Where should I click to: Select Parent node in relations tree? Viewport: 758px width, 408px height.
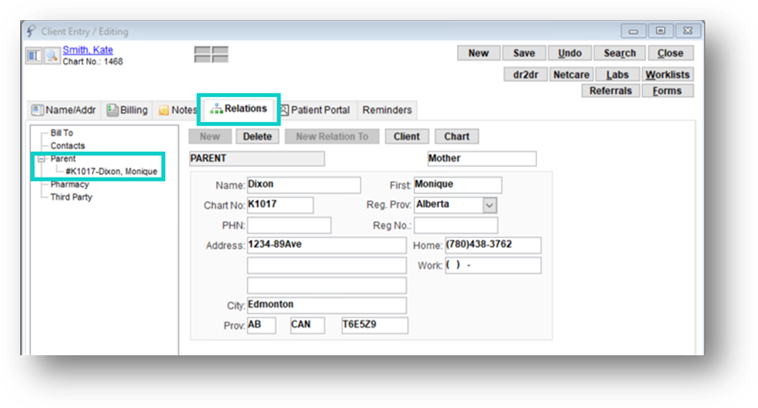(63, 159)
